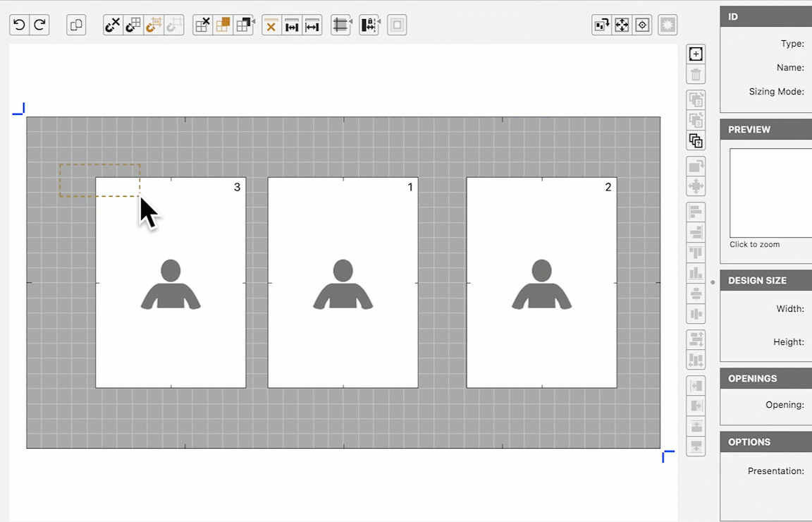Click the rotate design icon in top toolbar

coord(601,25)
